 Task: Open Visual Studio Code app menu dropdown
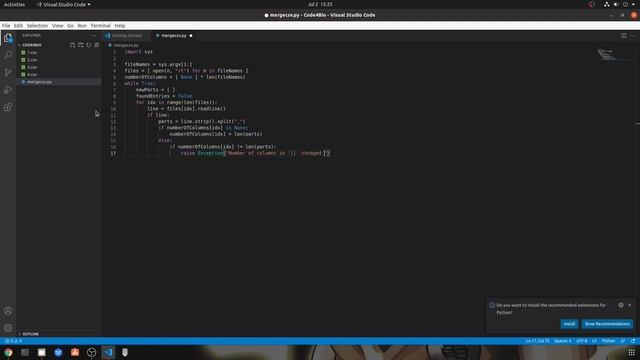tap(64, 4)
